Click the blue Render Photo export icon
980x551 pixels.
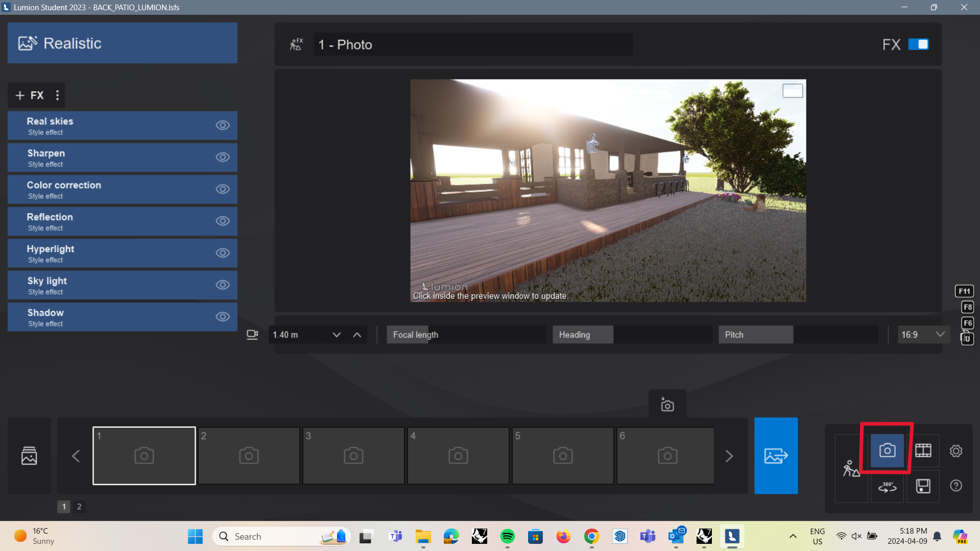pyautogui.click(x=776, y=456)
